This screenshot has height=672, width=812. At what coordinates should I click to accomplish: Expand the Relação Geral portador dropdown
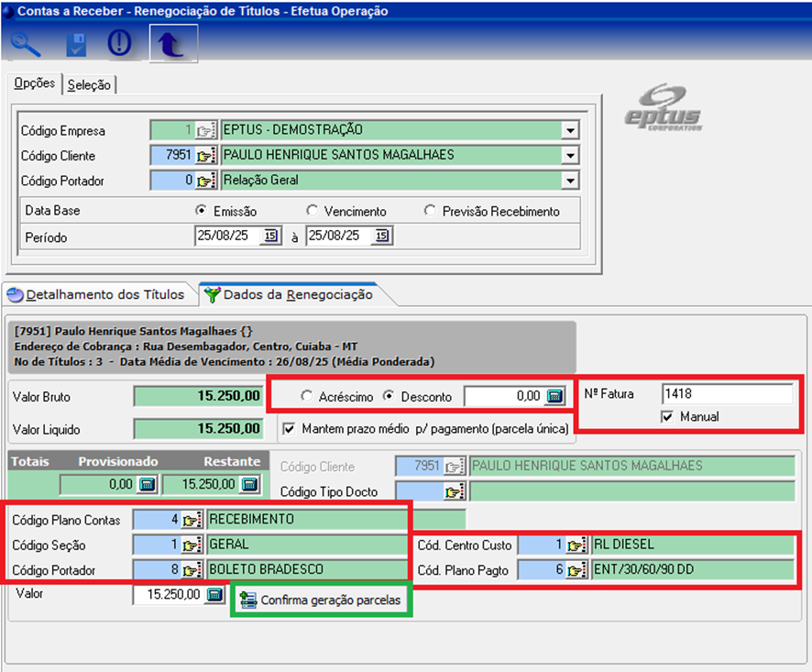[571, 181]
